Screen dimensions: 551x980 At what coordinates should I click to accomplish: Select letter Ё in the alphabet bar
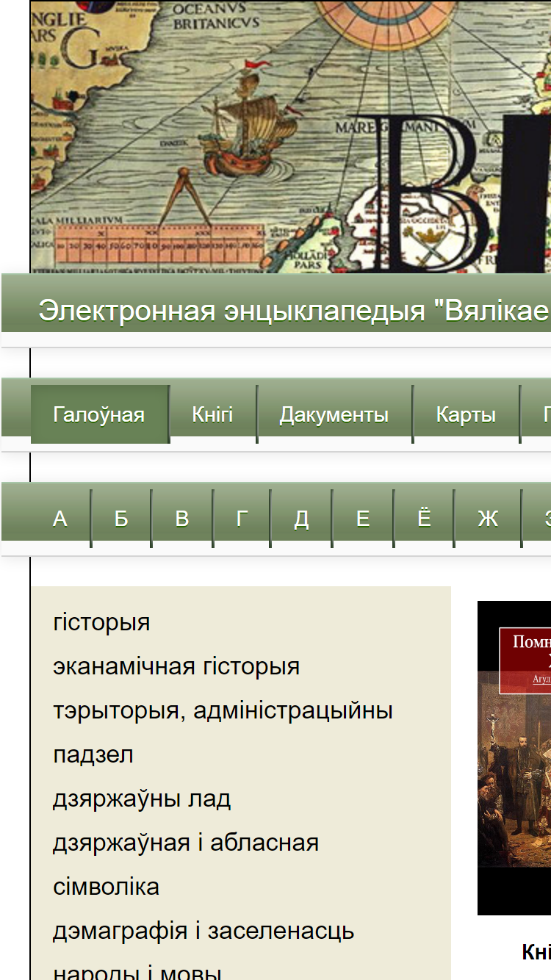point(424,519)
